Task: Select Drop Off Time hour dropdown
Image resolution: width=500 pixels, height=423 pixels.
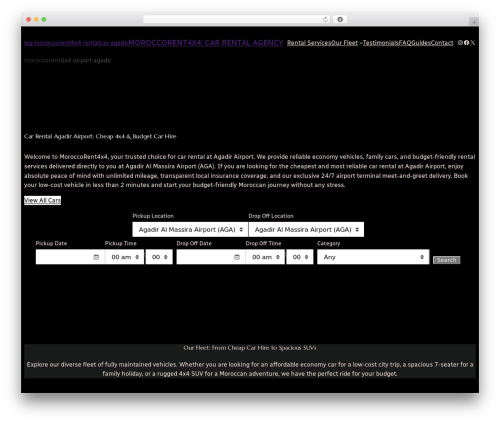Action: [265, 257]
